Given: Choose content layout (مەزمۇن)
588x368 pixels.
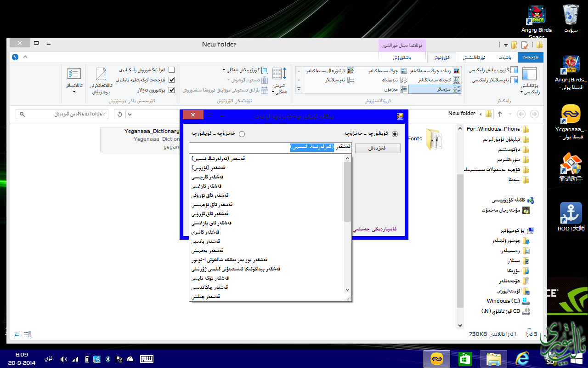Looking at the screenshot, I should click(396, 89).
